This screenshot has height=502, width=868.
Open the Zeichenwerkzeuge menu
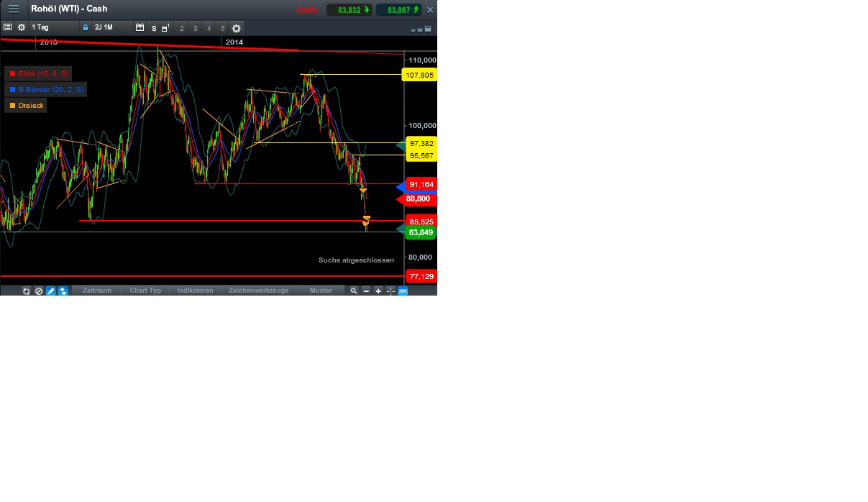[258, 291]
